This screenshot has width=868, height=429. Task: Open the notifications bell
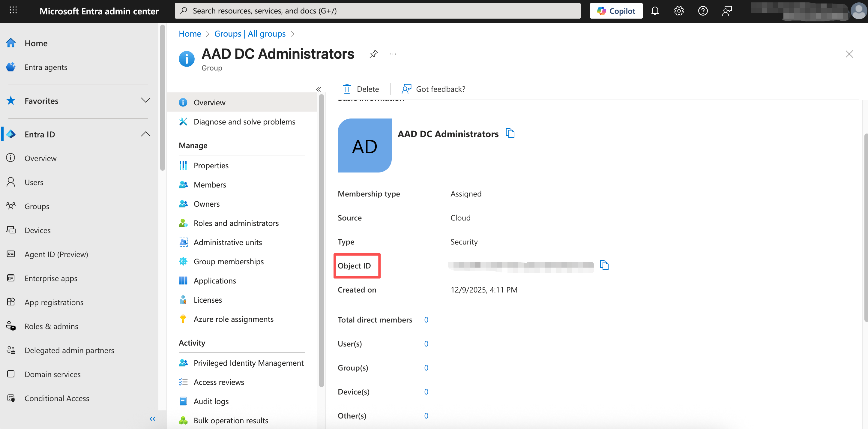click(x=655, y=11)
